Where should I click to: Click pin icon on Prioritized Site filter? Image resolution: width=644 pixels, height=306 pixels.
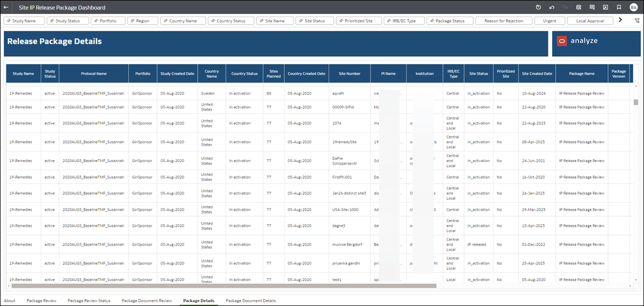click(x=341, y=21)
